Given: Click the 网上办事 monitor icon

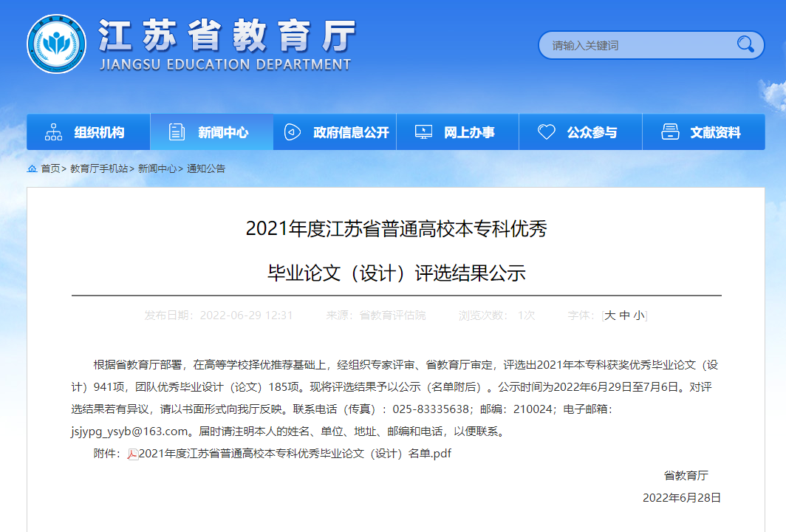Looking at the screenshot, I should 423,132.
